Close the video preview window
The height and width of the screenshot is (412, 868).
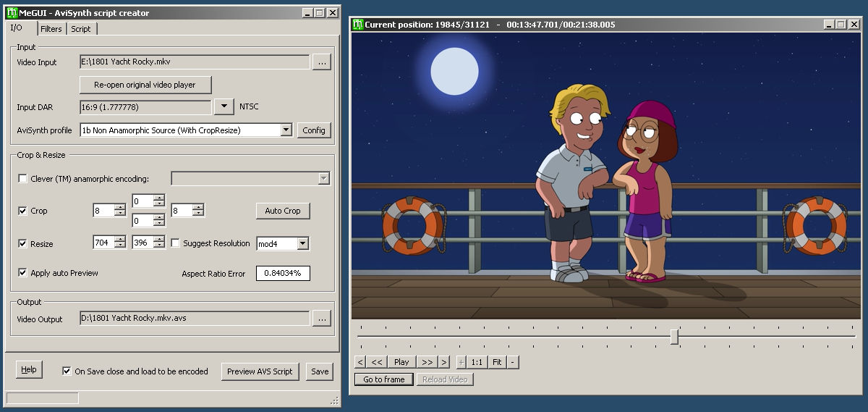pyautogui.click(x=854, y=24)
